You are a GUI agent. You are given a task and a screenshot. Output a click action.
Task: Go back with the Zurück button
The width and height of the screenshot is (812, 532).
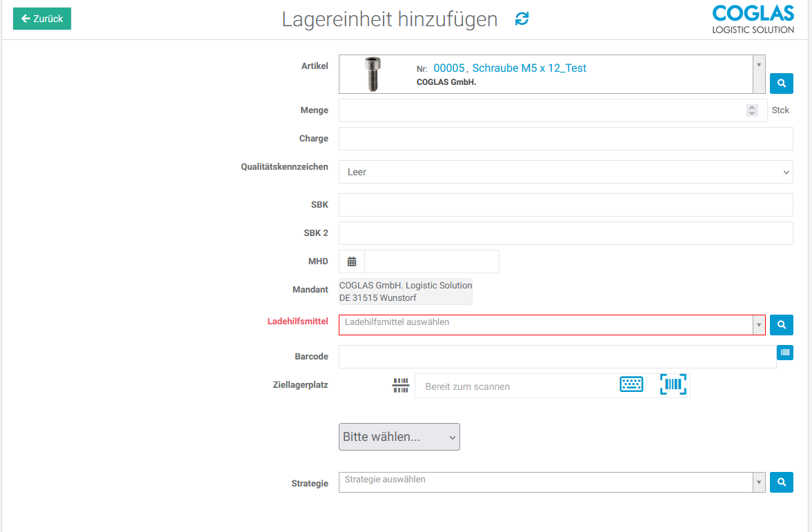42,19
